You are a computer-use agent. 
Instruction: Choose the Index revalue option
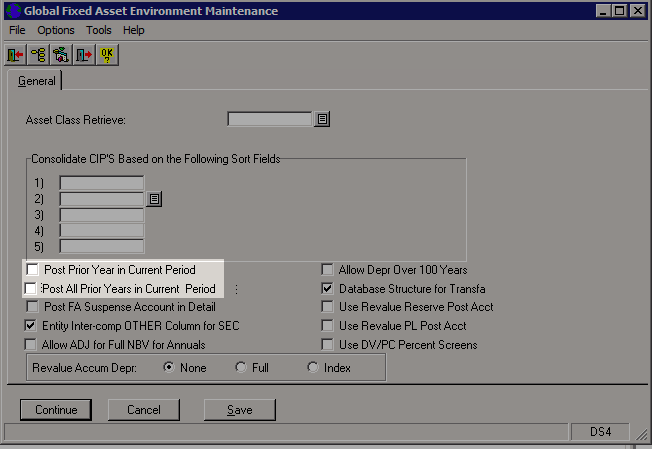[313, 368]
